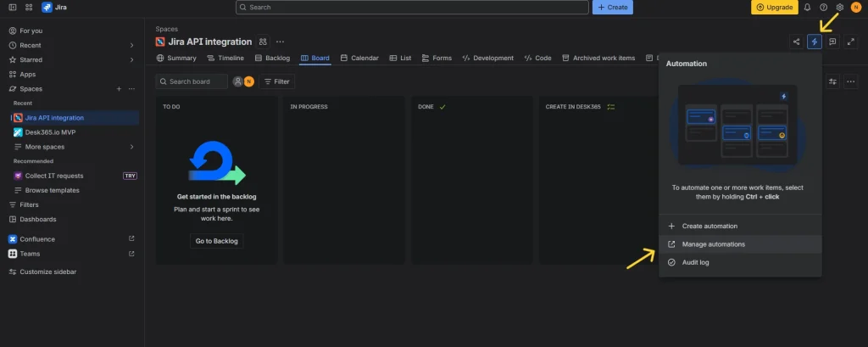Expand the Recent sidebar chevron
868x347 pixels.
(131, 45)
